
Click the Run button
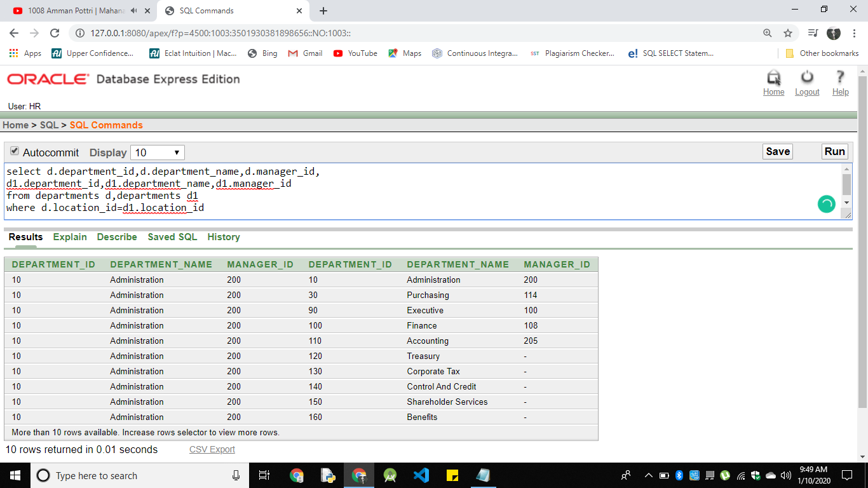(x=835, y=151)
